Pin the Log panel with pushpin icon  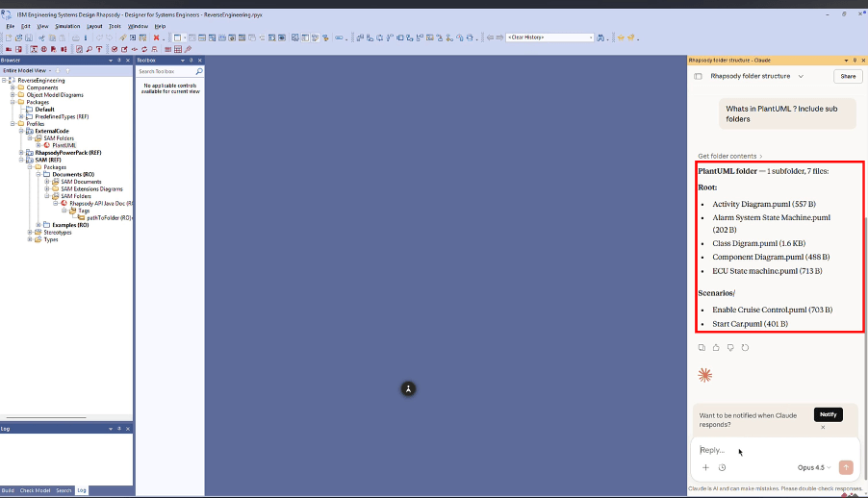pos(119,429)
